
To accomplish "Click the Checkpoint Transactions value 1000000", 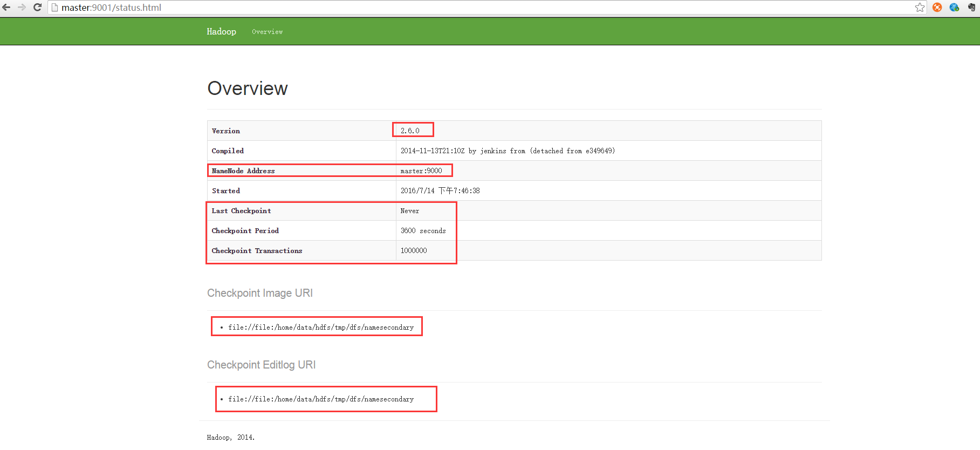I will 414,251.
